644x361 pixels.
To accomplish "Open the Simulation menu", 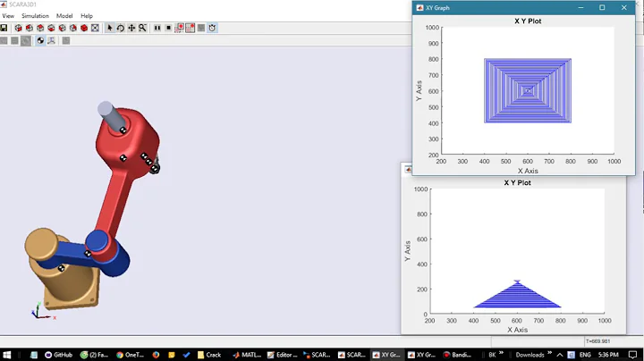I will point(35,16).
